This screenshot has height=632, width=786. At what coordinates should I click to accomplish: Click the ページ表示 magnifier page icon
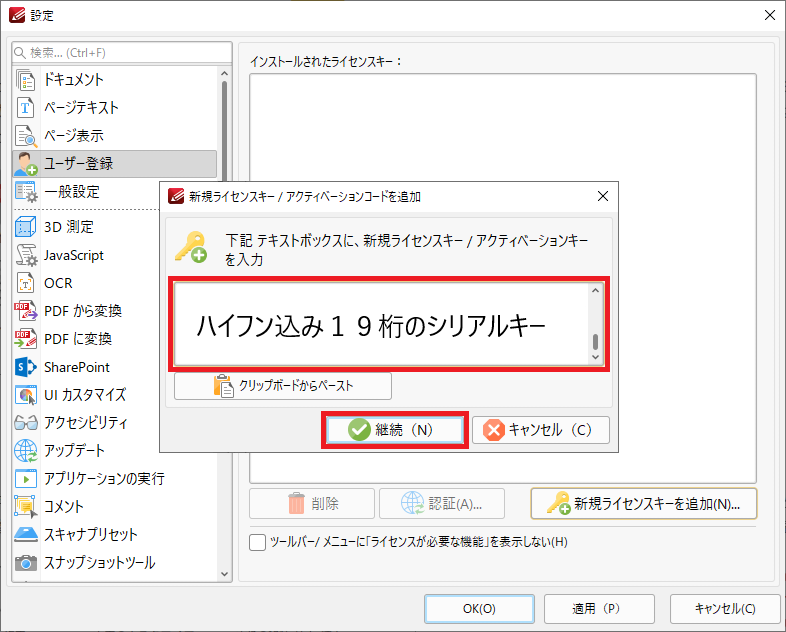pos(26,136)
